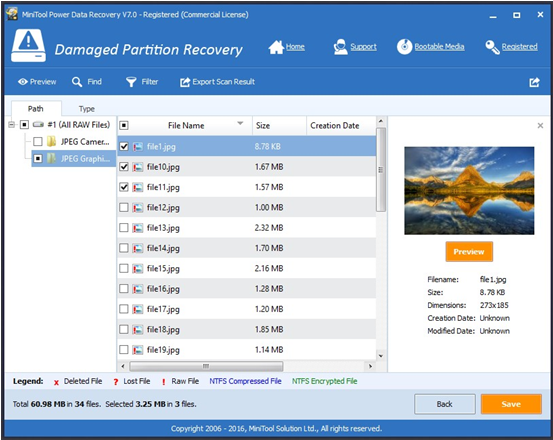The height and width of the screenshot is (440, 553).
Task: Click the Registered link
Action: pyautogui.click(x=519, y=47)
